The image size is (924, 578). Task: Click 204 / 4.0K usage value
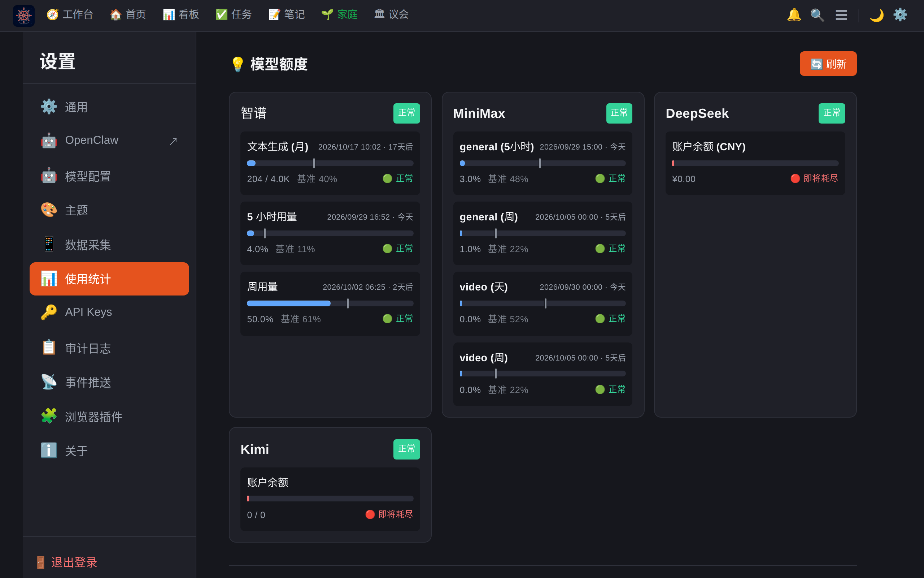click(268, 179)
